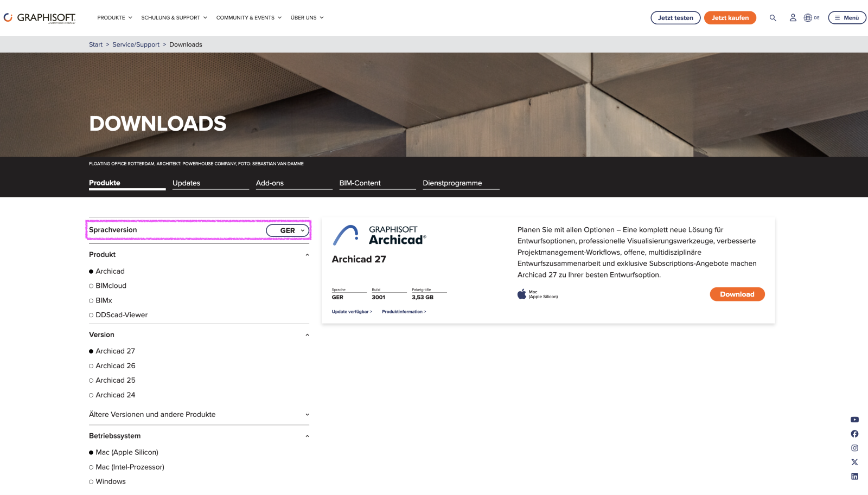868x495 pixels.
Task: Open Graphisoft X (Twitter) icon
Action: [x=854, y=462]
